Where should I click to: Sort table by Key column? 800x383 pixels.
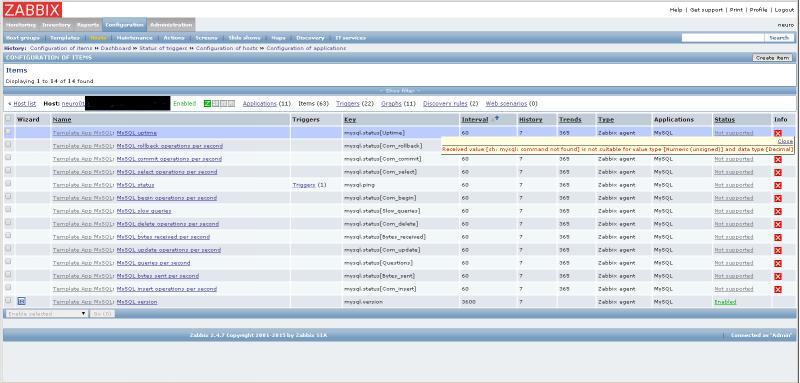click(349, 119)
